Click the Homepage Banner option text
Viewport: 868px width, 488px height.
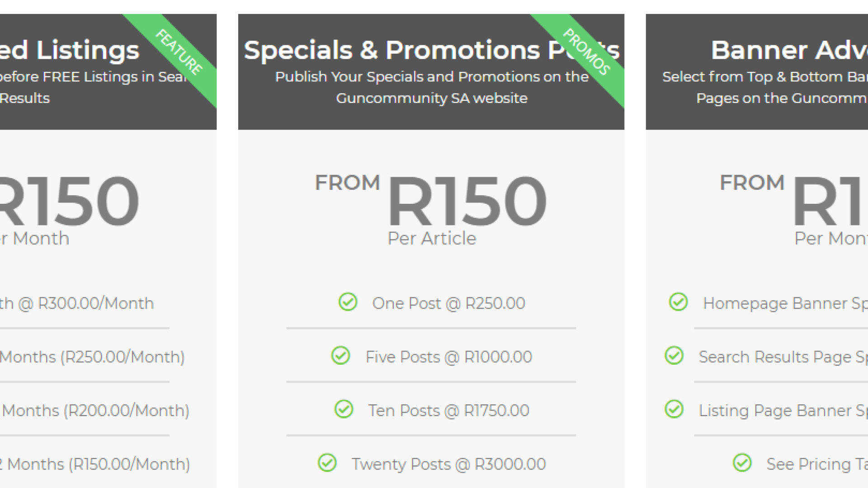[785, 303]
